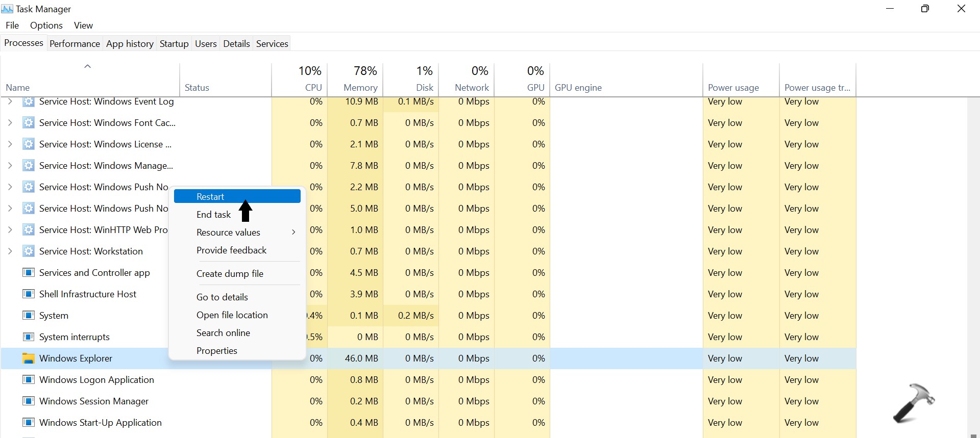Click the Services and Controller app icon
The height and width of the screenshot is (438, 980).
coord(29,273)
